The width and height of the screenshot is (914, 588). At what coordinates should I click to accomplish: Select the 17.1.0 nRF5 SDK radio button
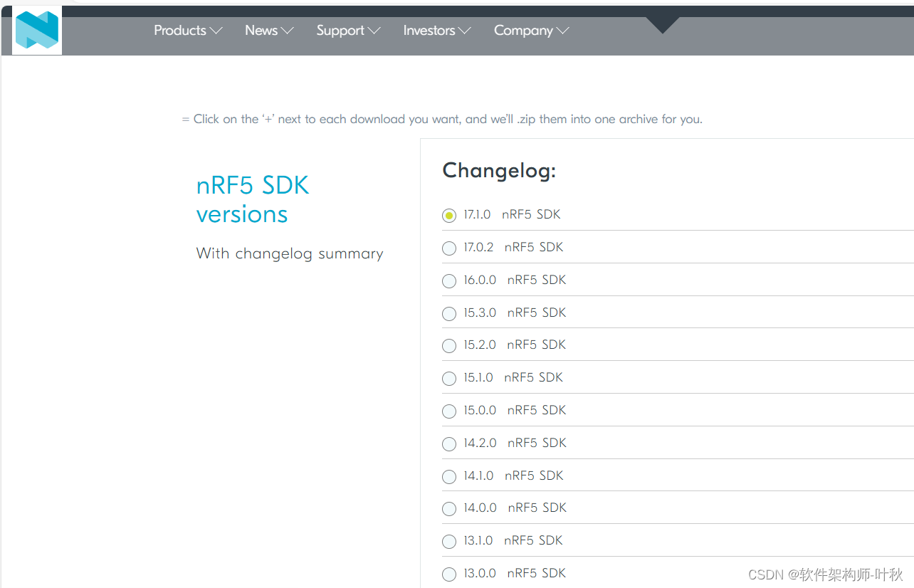[x=449, y=216]
